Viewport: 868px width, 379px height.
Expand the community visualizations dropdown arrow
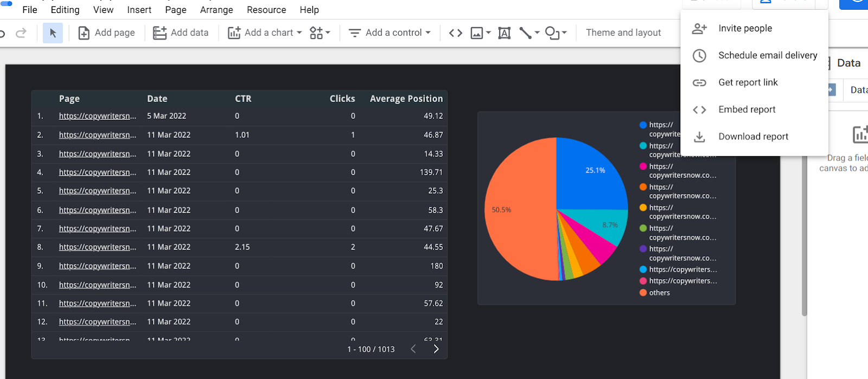tap(328, 33)
